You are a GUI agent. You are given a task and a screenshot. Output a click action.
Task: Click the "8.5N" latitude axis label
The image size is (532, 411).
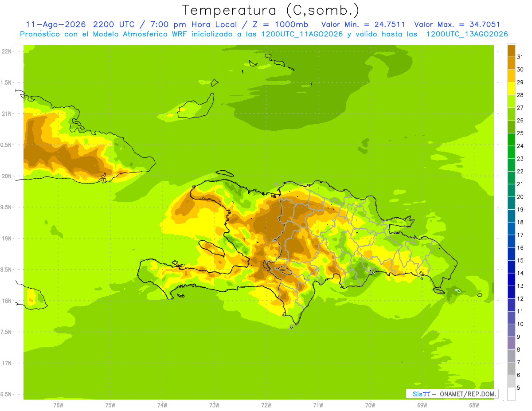click(x=7, y=270)
